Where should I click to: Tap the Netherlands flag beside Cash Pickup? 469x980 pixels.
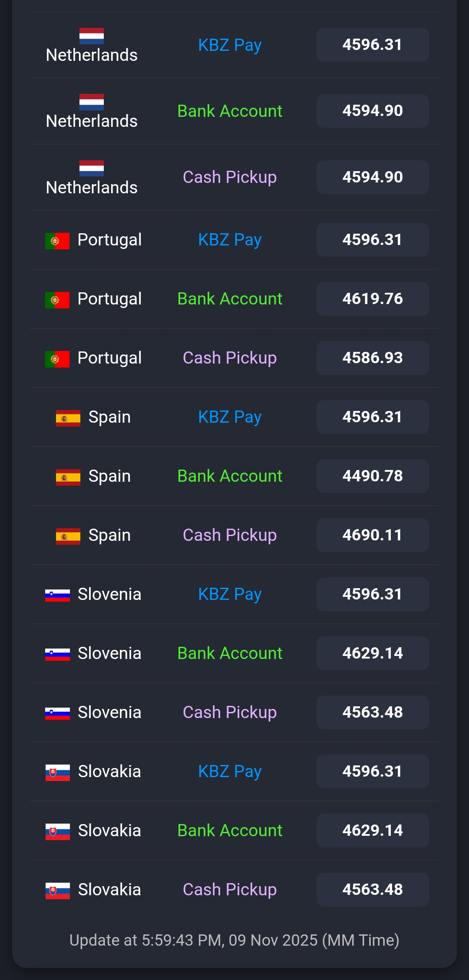(x=92, y=169)
